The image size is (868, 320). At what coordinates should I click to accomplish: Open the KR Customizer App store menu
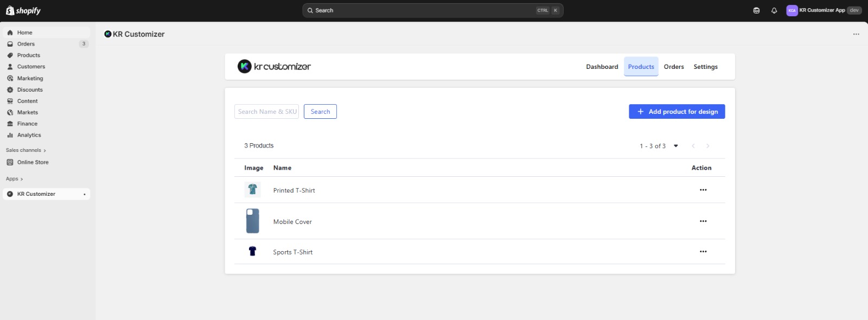point(824,10)
